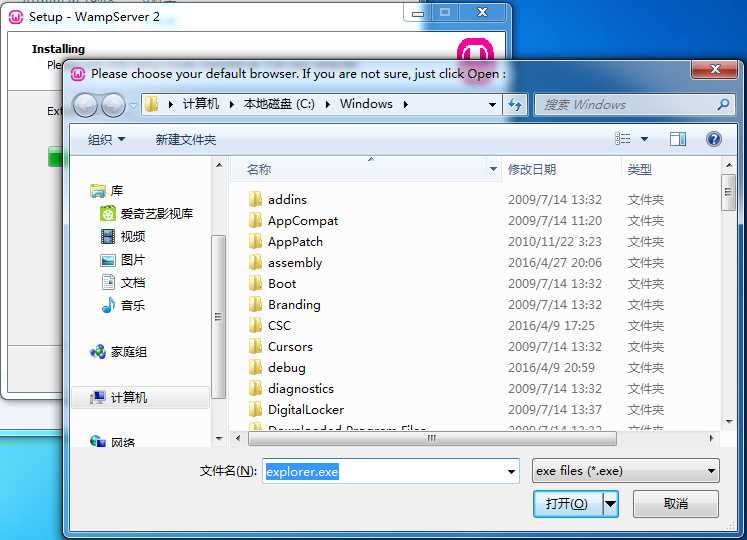Open 爱奇艺影视库 in the sidebar
Screen dimensions: 747x540
(x=147, y=214)
